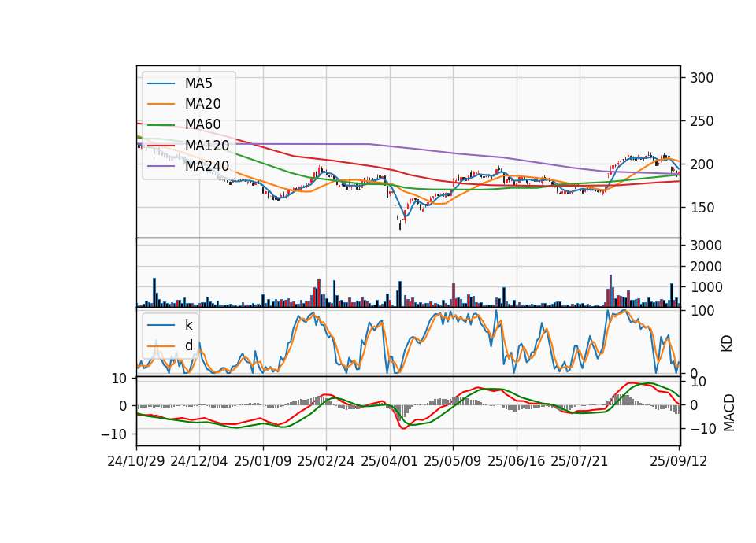756x543 pixels.
Task: Click the 250 price axis tick label
Action: pos(702,121)
